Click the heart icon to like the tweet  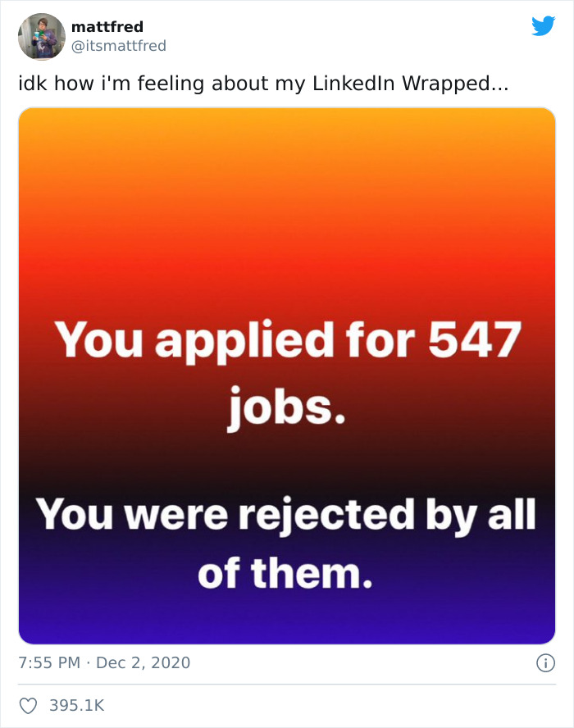point(29,703)
